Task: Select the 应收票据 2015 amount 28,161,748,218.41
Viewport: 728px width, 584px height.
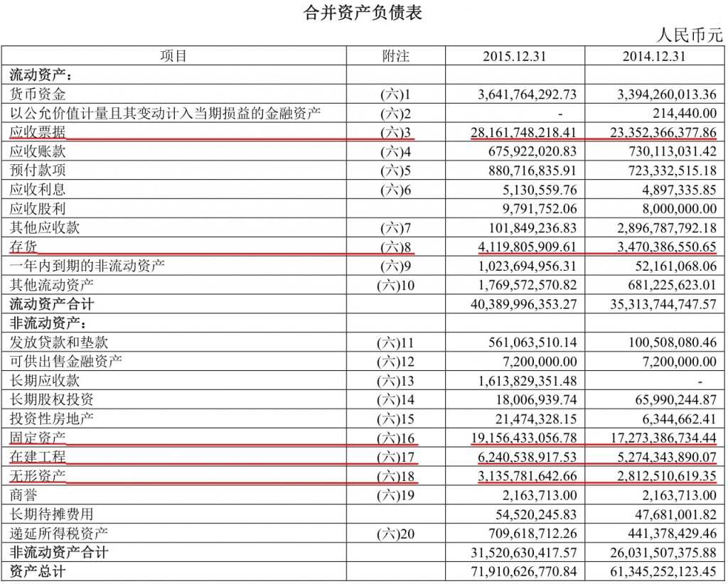Action: 523,132
